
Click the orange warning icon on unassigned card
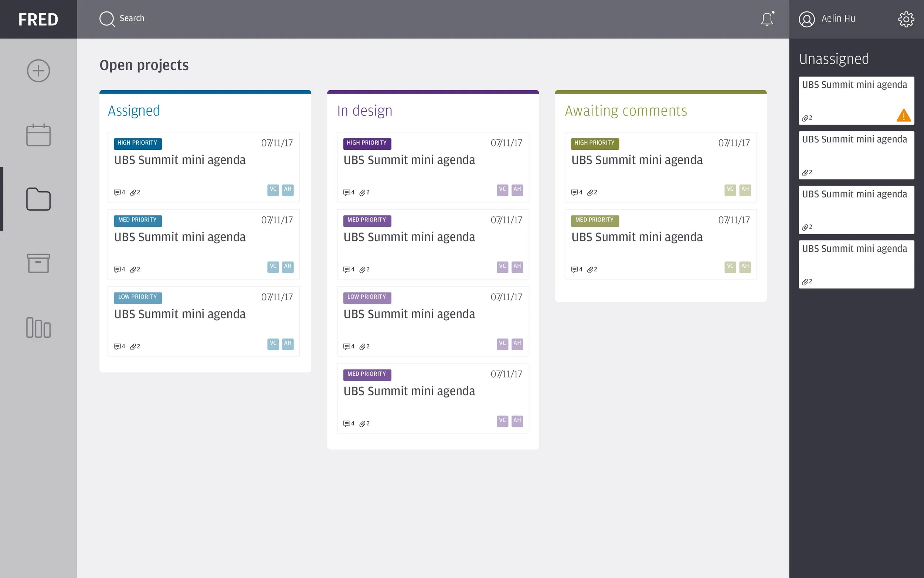point(903,115)
